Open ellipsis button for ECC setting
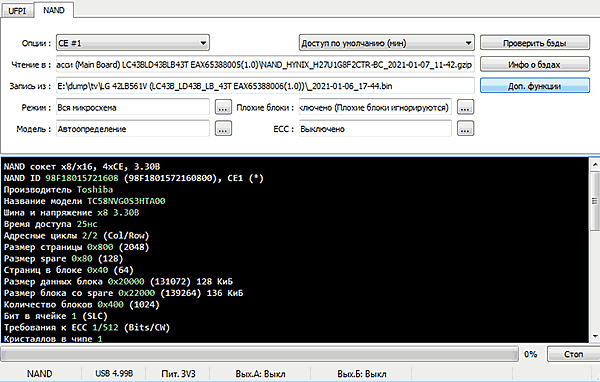Image resolution: width=600 pixels, height=382 pixels. [x=465, y=129]
